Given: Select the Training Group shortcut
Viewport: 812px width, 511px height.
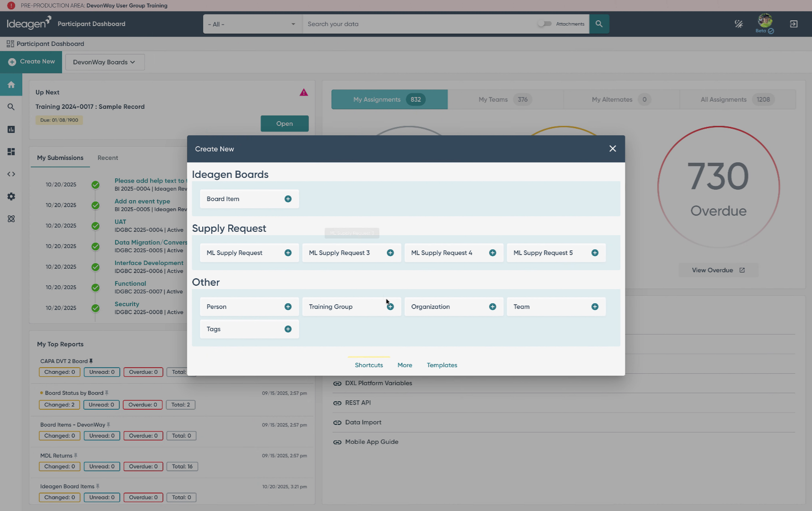Looking at the screenshot, I should click(x=351, y=307).
